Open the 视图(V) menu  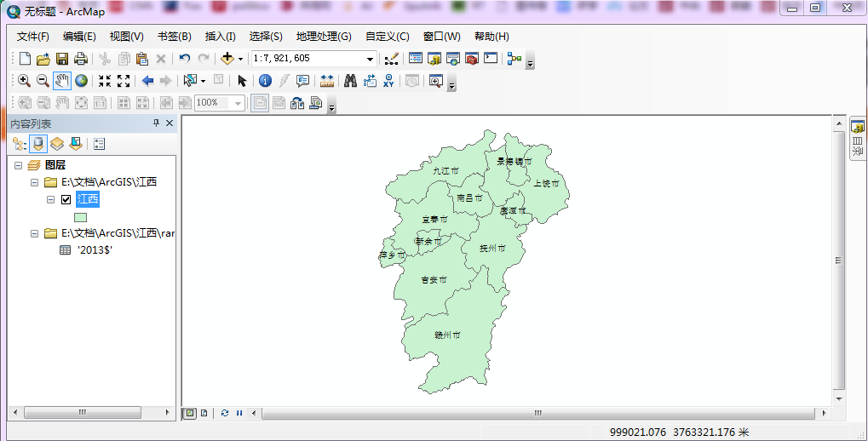pos(126,37)
